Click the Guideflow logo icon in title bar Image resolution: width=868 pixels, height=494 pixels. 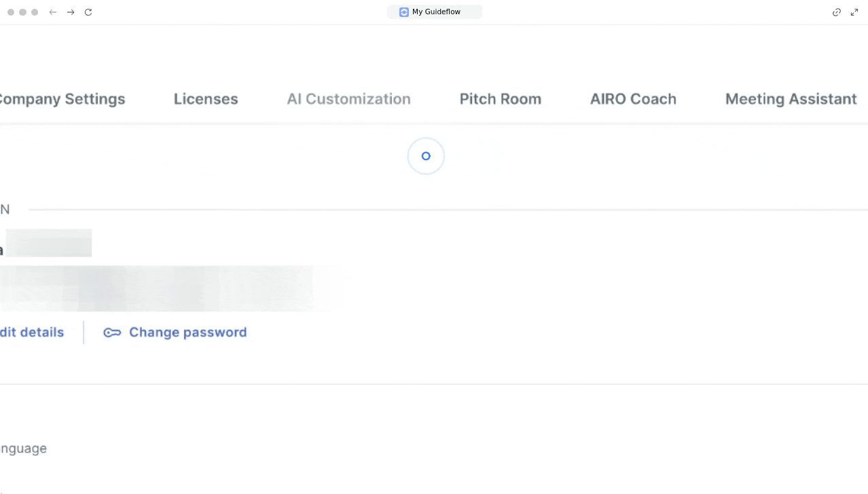click(404, 12)
